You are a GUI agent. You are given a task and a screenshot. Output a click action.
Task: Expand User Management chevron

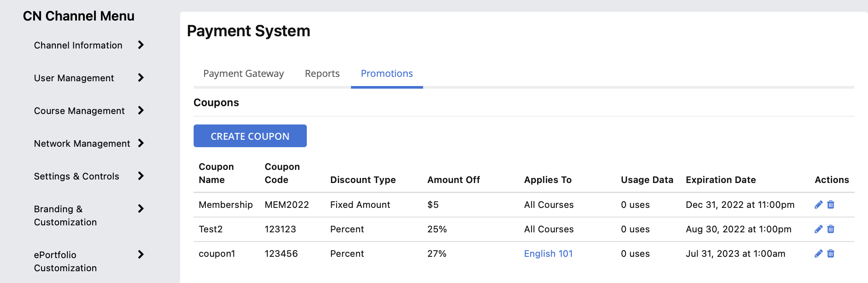tap(141, 78)
